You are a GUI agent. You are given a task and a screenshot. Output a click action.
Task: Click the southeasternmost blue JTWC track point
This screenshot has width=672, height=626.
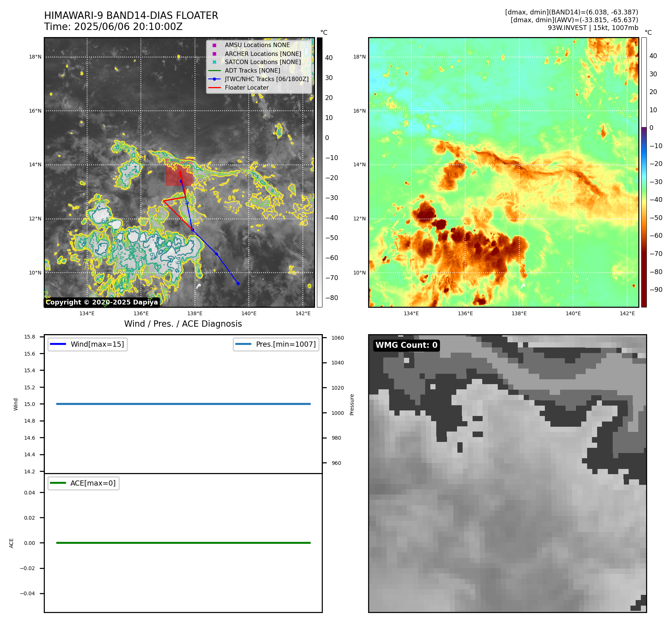238,283
